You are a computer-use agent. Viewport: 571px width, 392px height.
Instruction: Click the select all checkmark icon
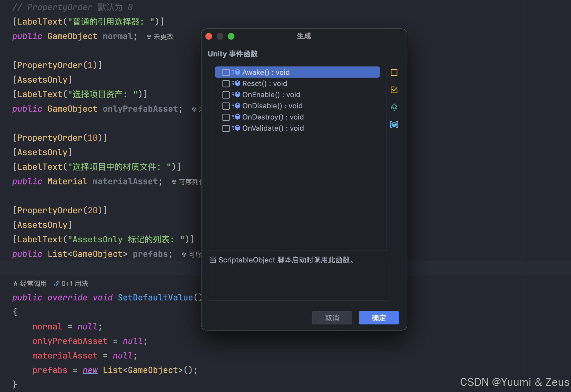[394, 90]
